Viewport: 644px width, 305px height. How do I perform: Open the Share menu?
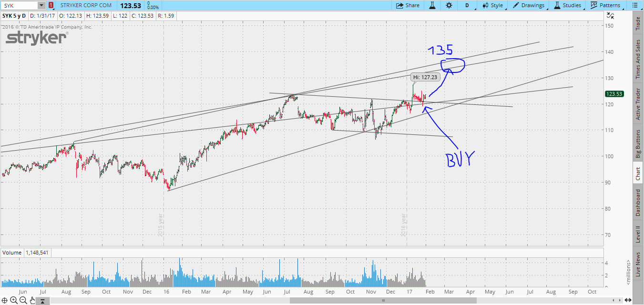pos(408,5)
